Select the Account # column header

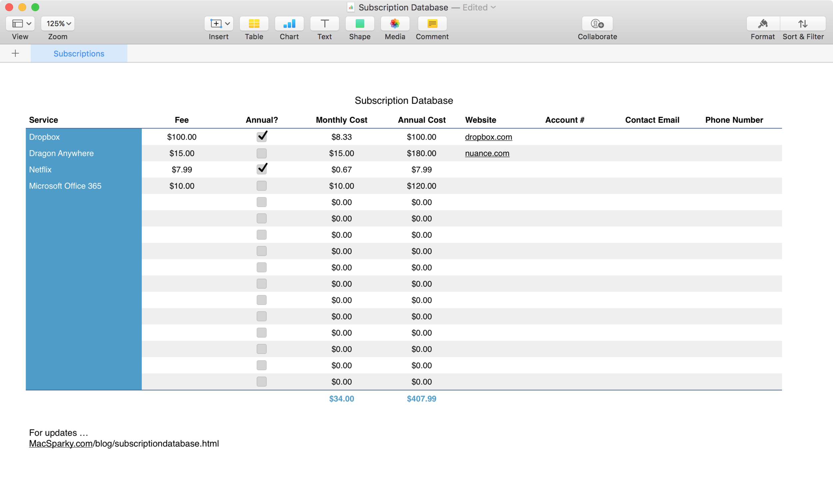coord(564,120)
